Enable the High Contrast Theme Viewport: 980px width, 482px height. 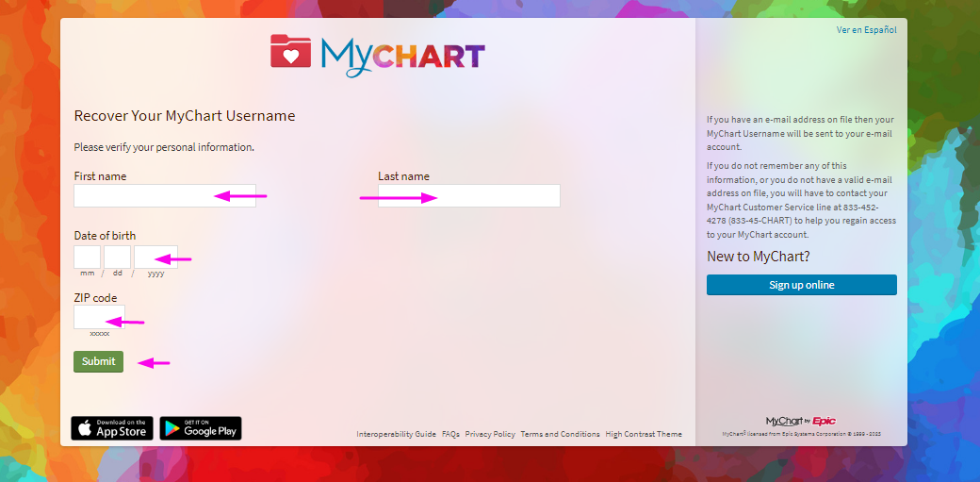(x=644, y=434)
